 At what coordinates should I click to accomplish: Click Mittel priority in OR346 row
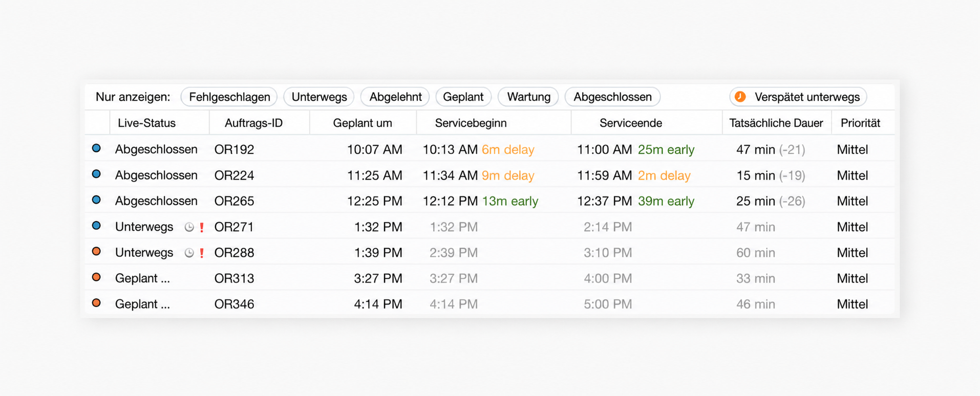tap(853, 304)
